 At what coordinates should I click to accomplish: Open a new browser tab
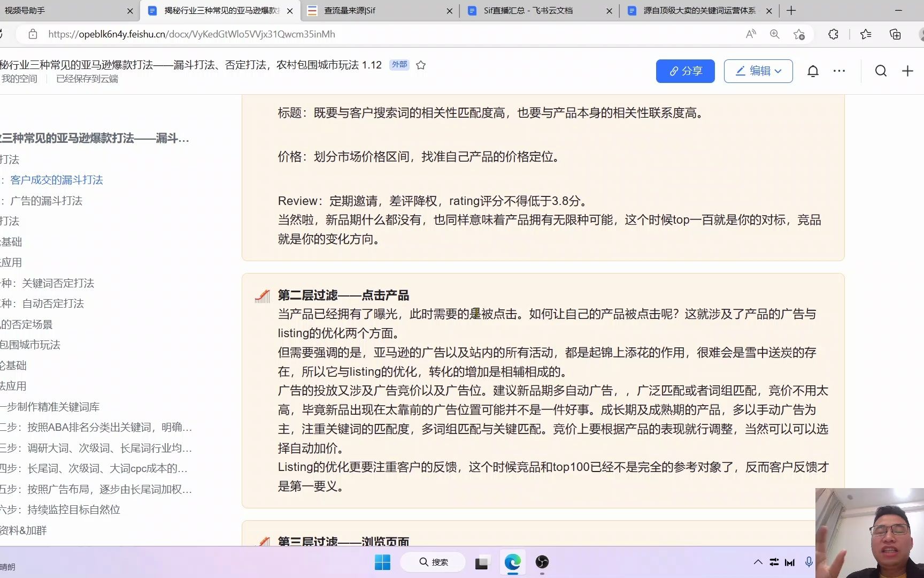[791, 11]
